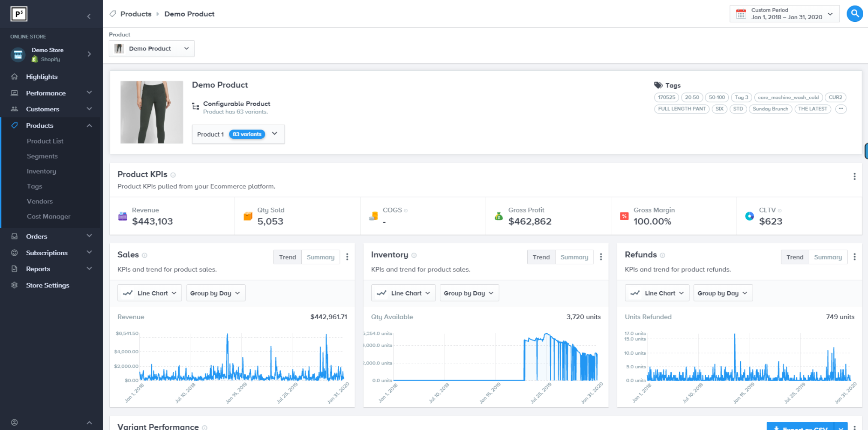Select the Reports section in the sidebar
The height and width of the screenshot is (430, 868).
coord(38,269)
